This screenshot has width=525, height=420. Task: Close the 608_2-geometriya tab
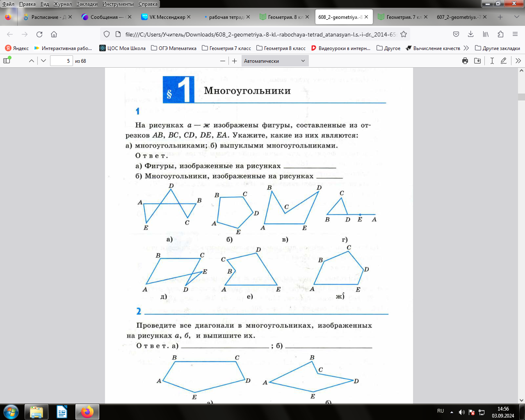point(366,17)
